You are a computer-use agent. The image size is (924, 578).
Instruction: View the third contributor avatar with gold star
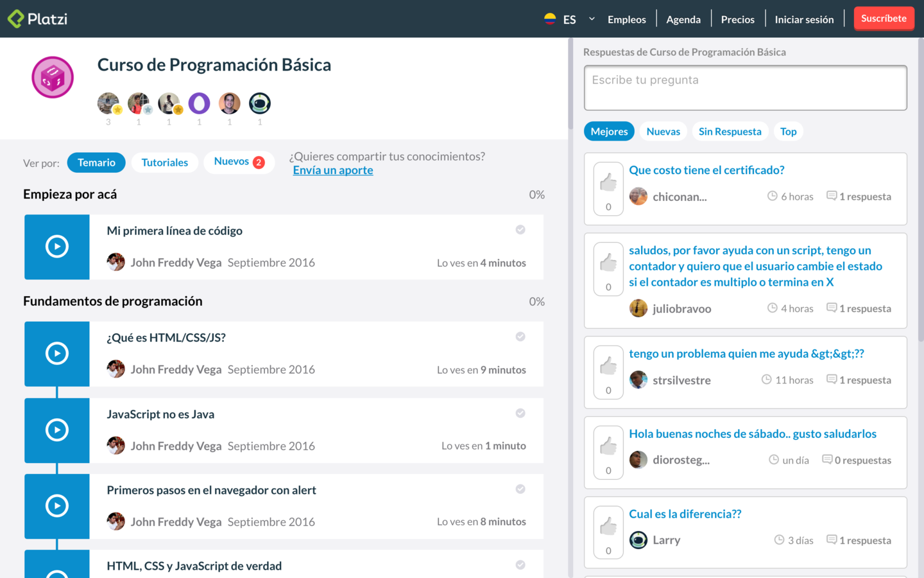pos(170,103)
